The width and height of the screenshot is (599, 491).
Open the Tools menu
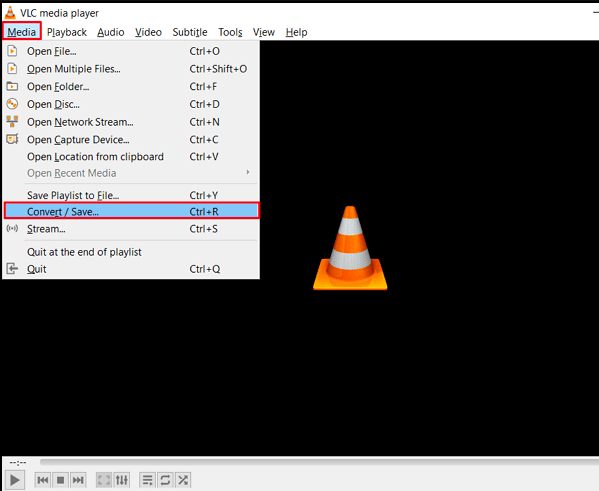click(x=230, y=32)
